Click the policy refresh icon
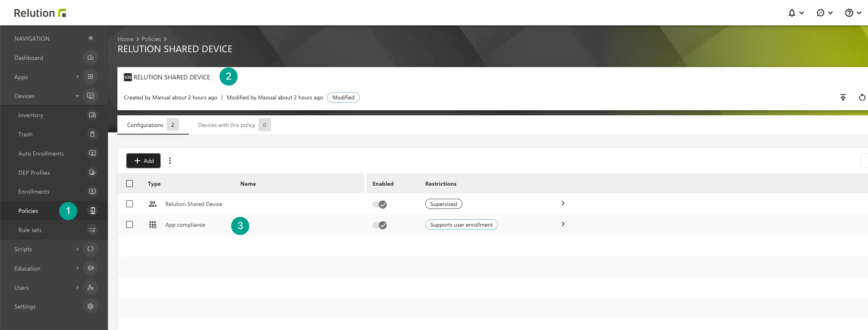 [863, 97]
